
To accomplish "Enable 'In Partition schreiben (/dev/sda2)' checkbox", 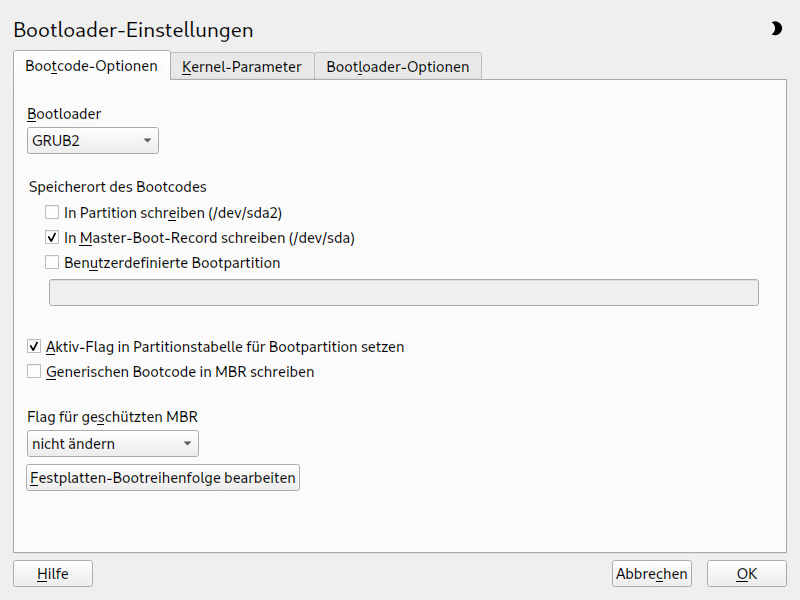I will tap(52, 212).
